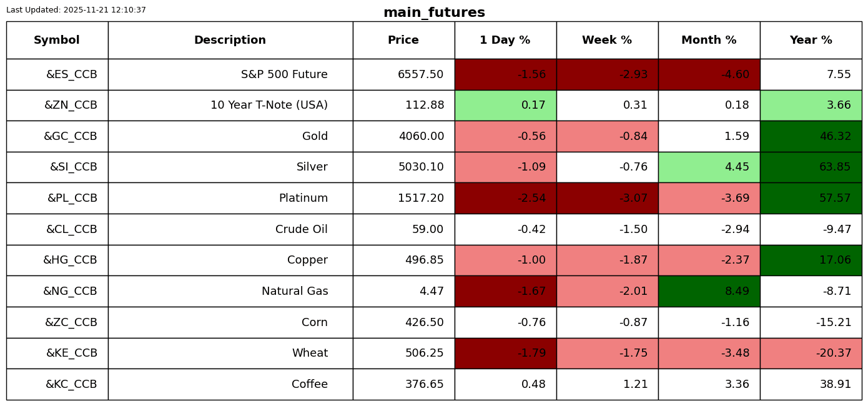The height and width of the screenshot is (406, 868).
Task: Click the Silver price 5030.10
Action: point(421,167)
